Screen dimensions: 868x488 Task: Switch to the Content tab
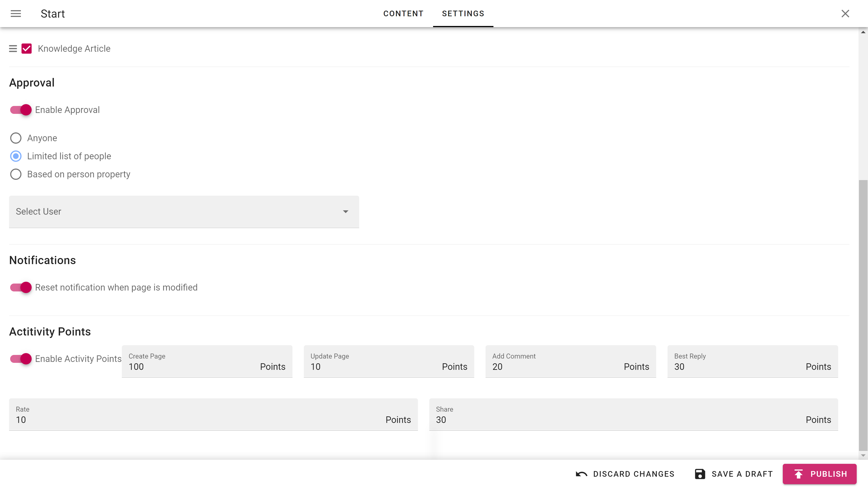[403, 14]
